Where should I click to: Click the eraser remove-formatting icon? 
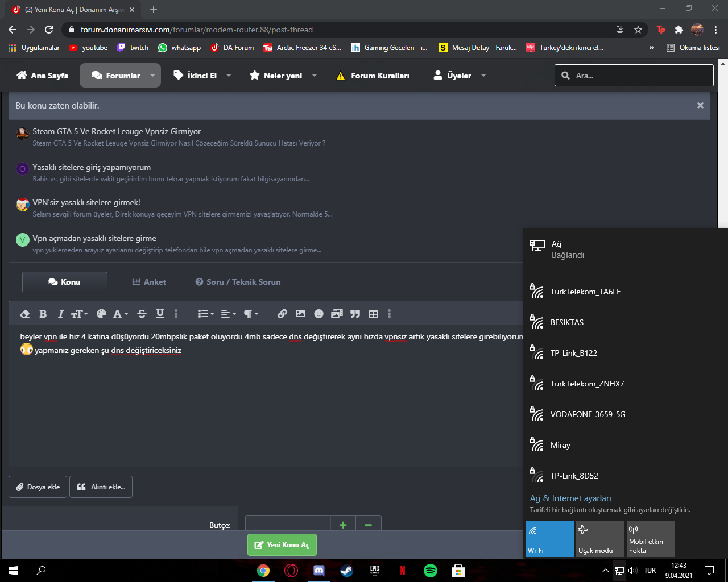(x=25, y=314)
